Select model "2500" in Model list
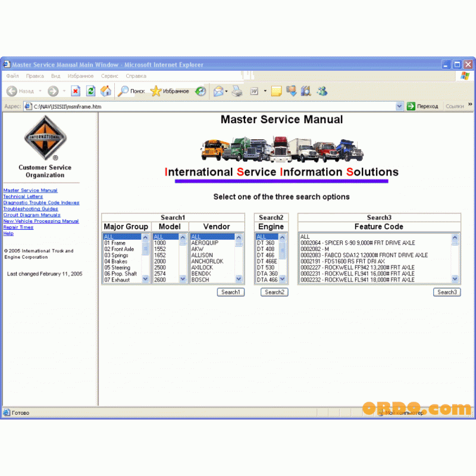 pos(166,267)
